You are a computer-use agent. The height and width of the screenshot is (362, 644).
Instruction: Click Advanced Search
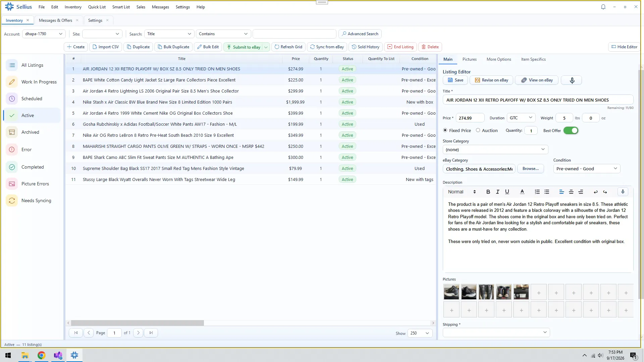(360, 34)
